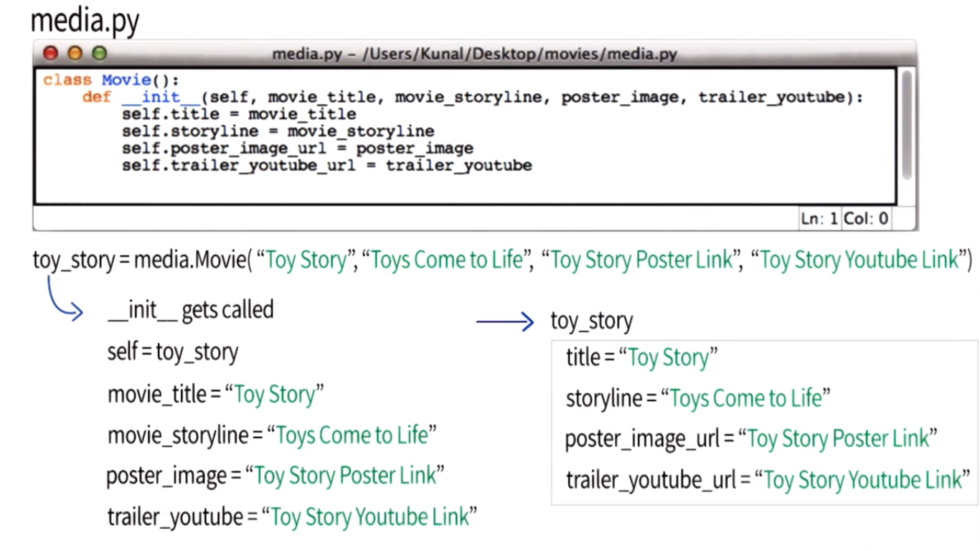This screenshot has width=980, height=551.
Task: Click the '__init__ gets called' text
Action: [x=190, y=310]
